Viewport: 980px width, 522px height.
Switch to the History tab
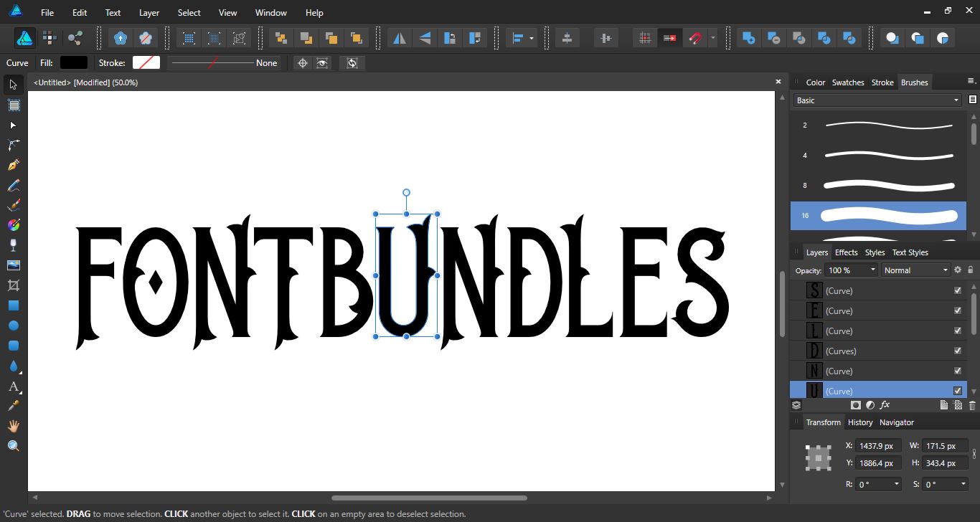[860, 422]
